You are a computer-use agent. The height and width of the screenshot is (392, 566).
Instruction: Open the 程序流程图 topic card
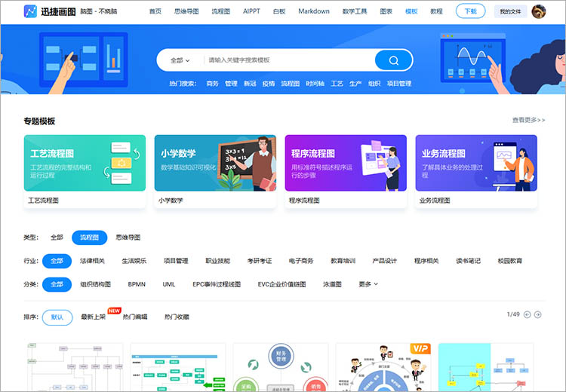click(x=346, y=171)
